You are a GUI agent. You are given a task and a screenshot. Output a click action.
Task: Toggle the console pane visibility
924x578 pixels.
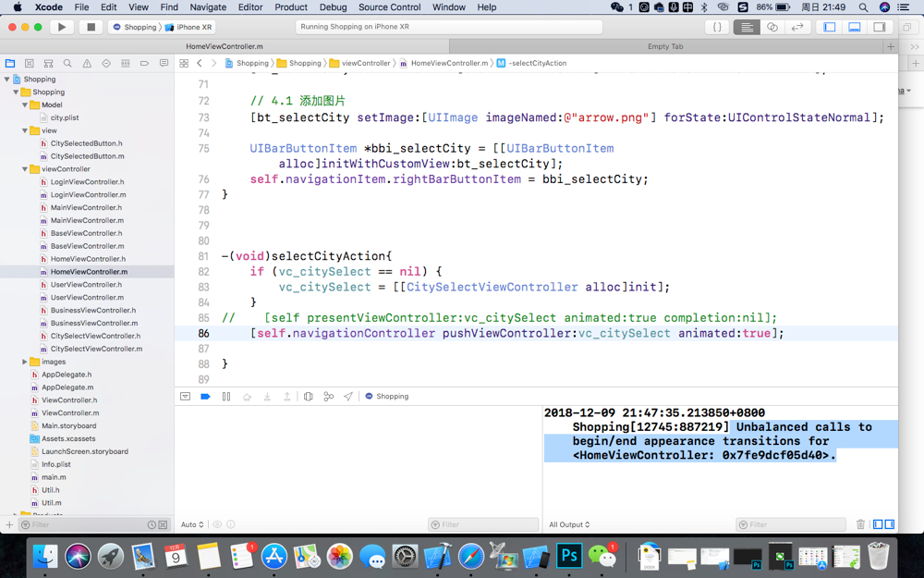(x=889, y=524)
